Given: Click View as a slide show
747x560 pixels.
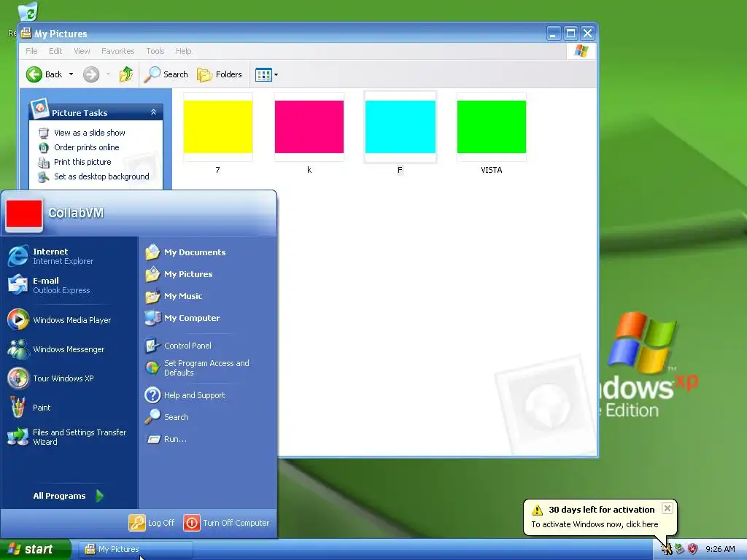Looking at the screenshot, I should tap(89, 133).
